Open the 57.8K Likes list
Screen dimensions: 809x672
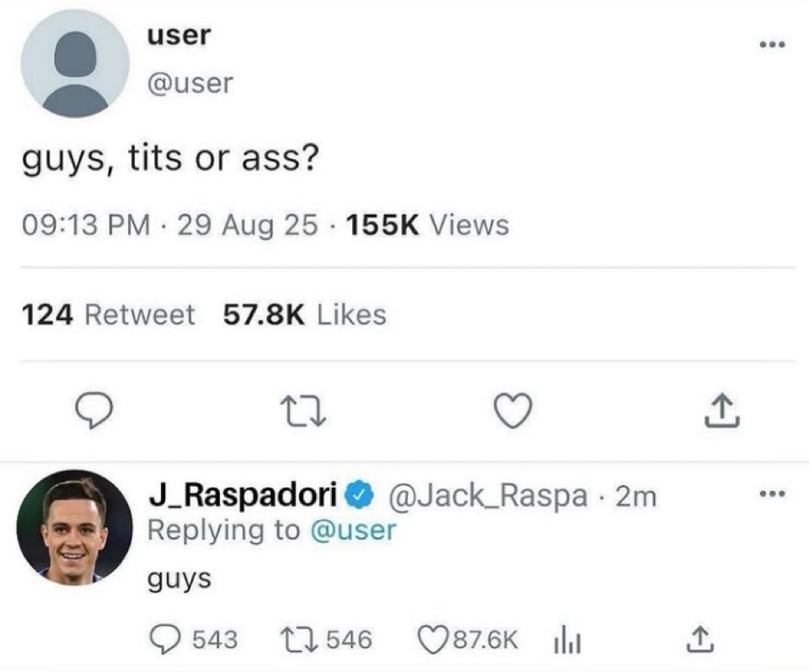tap(304, 315)
